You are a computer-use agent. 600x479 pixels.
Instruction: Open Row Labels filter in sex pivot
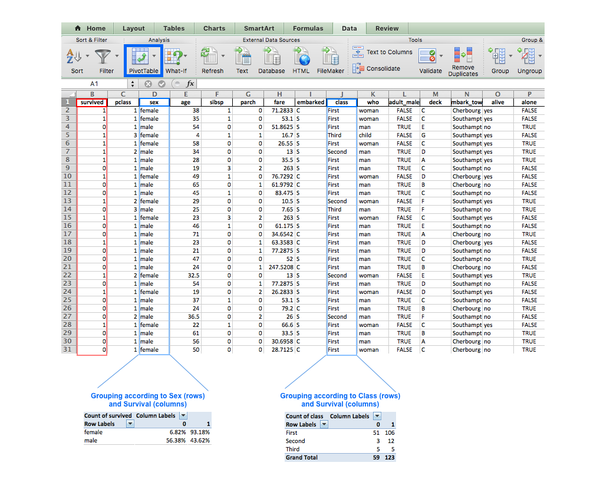[129, 423]
